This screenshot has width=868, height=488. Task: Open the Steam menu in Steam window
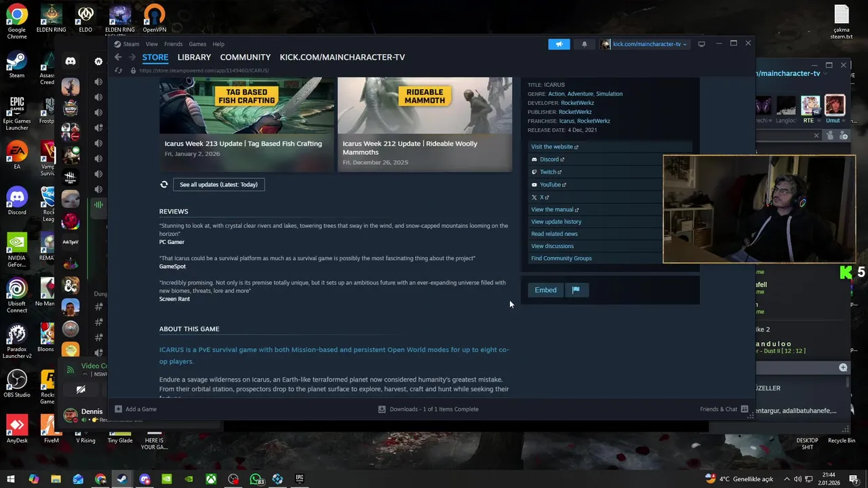tap(127, 44)
